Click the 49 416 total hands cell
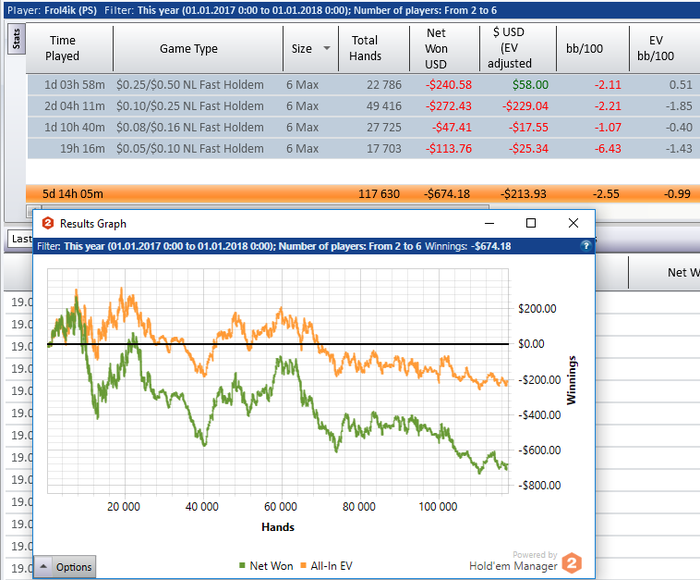The image size is (700, 580). point(384,106)
